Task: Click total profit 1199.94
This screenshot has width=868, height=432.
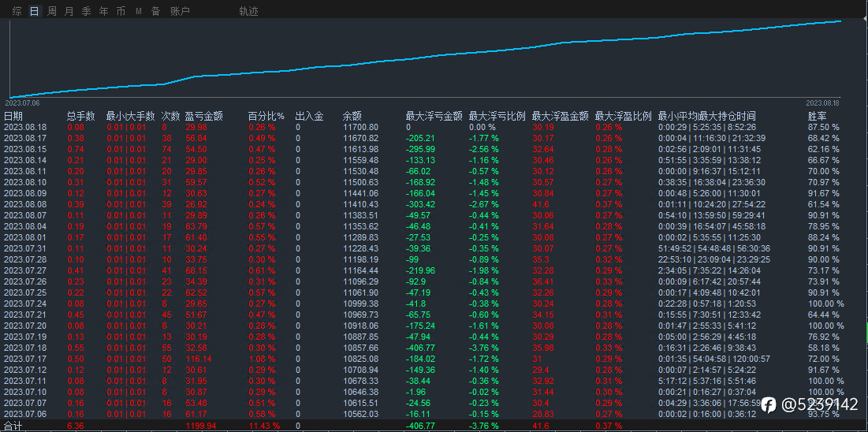Action: coord(202,426)
